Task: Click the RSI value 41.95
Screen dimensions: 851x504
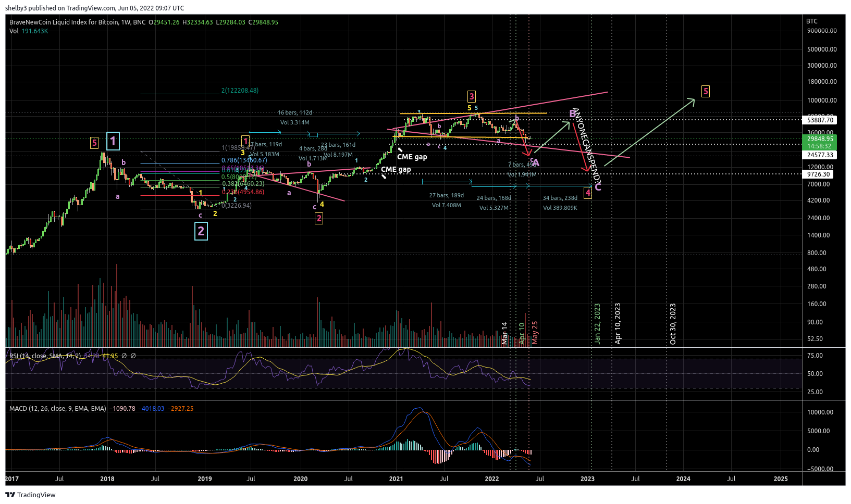Action: tap(110, 356)
